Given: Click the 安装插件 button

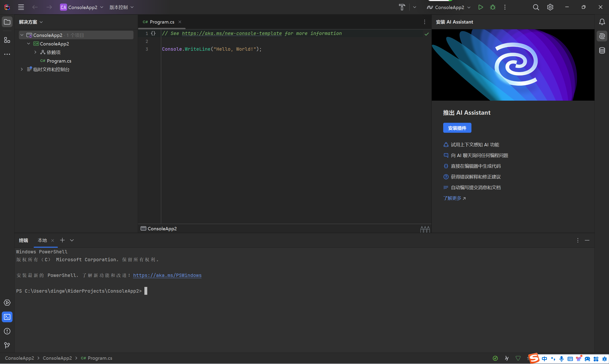Looking at the screenshot, I should (457, 128).
